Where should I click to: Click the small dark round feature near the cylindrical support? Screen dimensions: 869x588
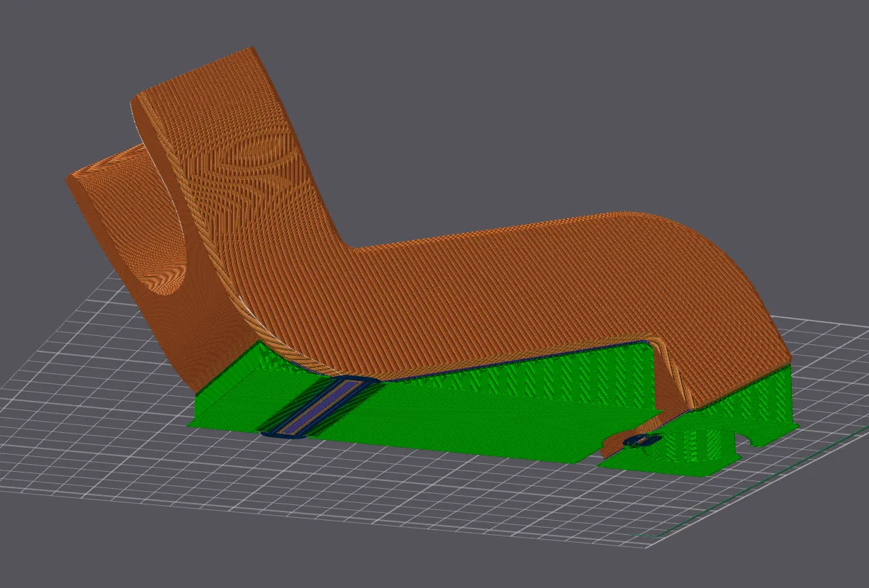pyautogui.click(x=641, y=440)
